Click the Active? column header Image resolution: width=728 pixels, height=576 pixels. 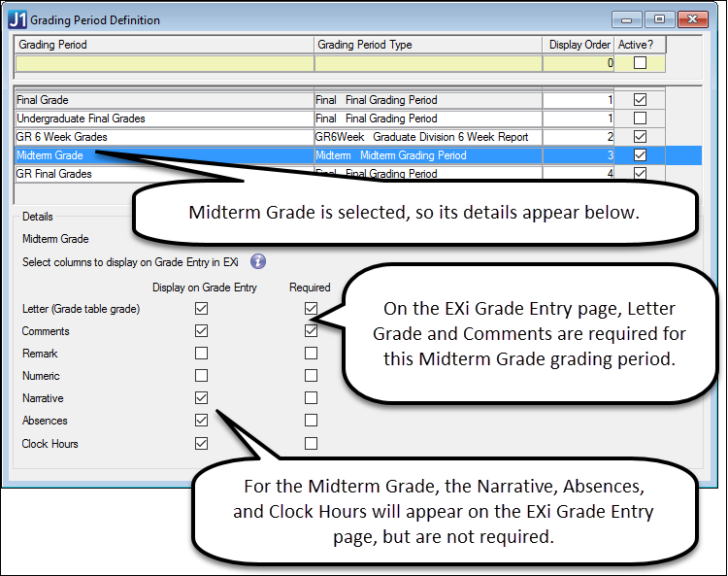click(x=641, y=45)
